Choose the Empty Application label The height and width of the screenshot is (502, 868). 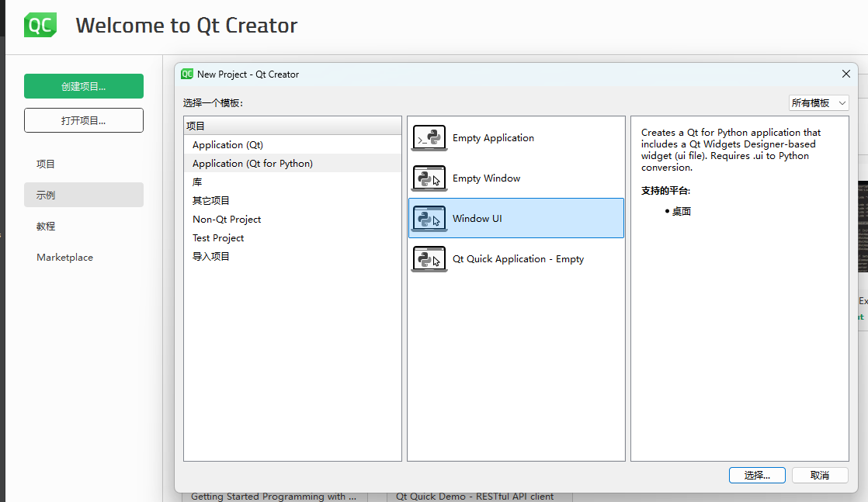pos(493,138)
